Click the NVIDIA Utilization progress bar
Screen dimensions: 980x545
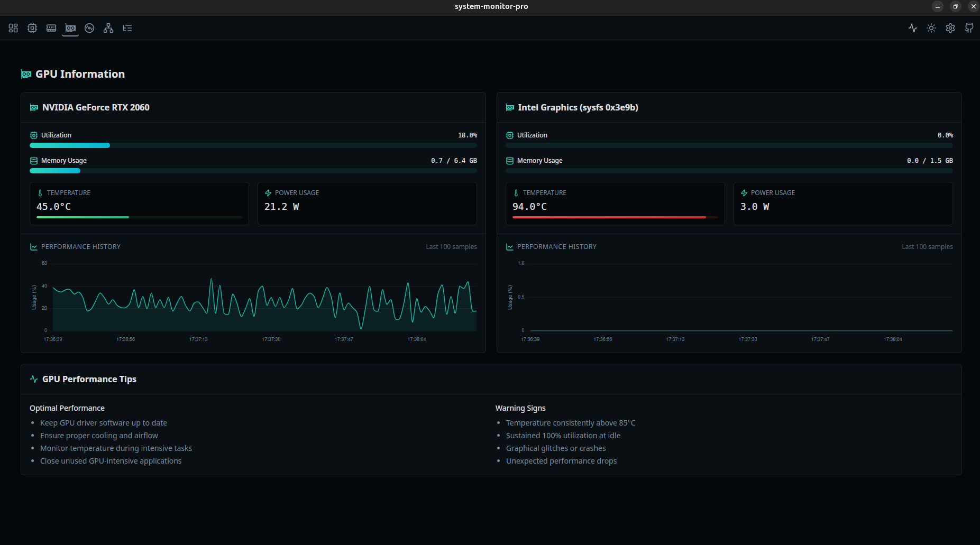tap(253, 145)
